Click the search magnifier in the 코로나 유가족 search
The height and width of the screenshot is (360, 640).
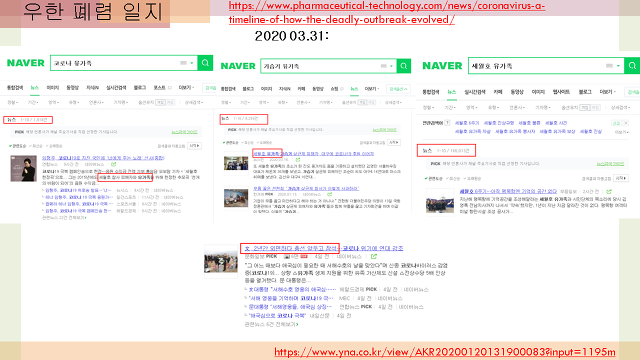tap(205, 63)
